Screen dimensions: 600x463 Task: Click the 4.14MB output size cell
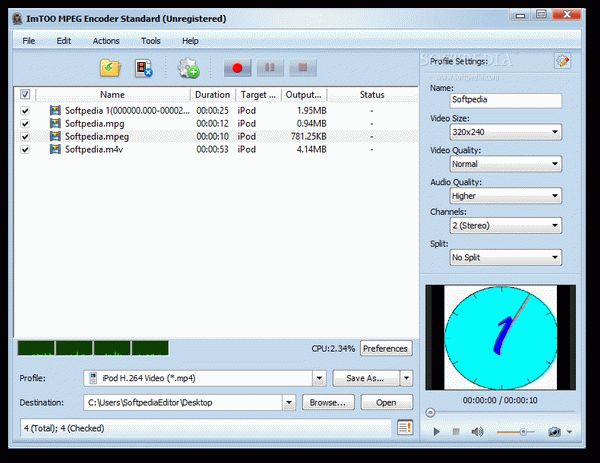click(311, 149)
